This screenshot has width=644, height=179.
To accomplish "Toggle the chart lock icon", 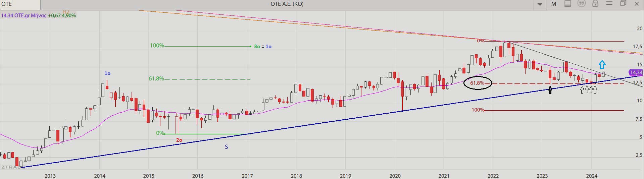I will tap(595, 4).
